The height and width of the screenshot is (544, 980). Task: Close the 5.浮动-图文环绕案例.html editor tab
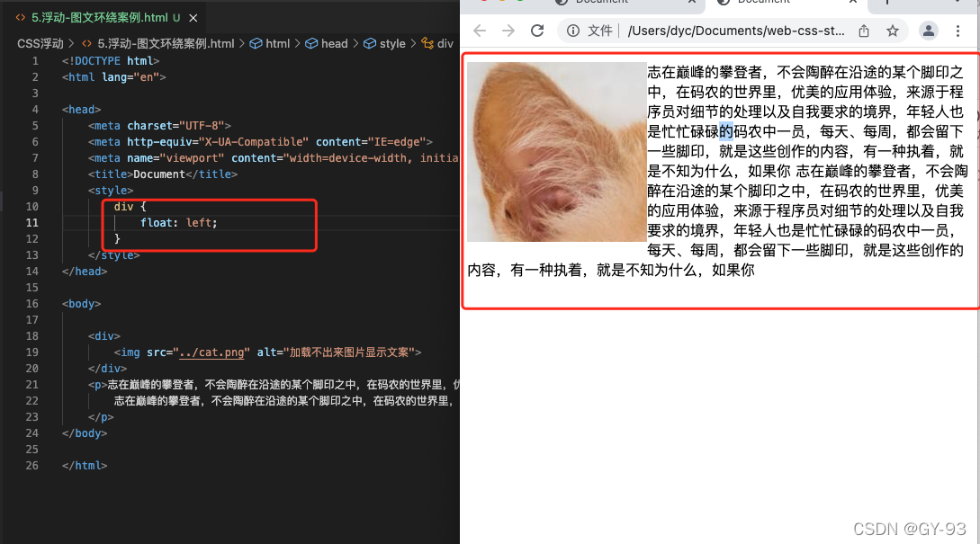click(x=193, y=18)
